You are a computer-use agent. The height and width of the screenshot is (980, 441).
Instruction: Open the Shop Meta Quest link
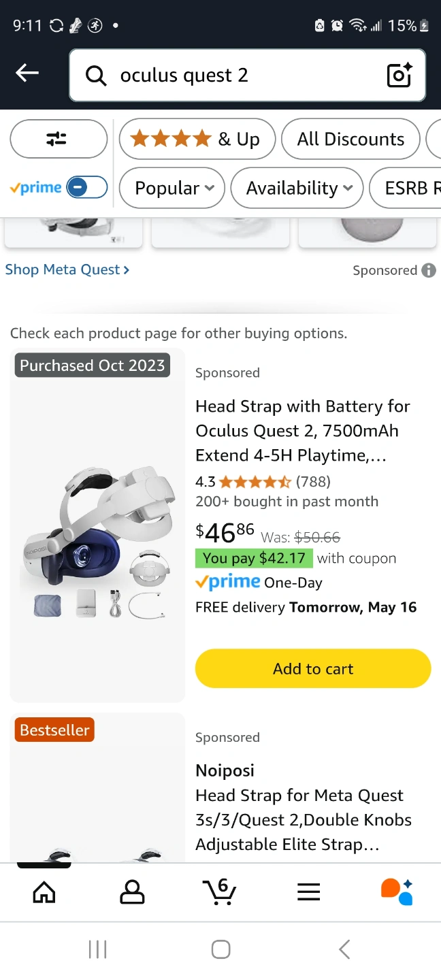point(67,269)
